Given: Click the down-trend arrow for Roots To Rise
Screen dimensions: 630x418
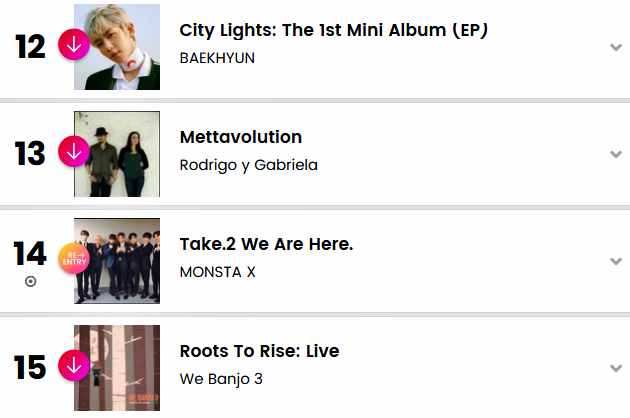Looking at the screenshot, I should point(73,366).
